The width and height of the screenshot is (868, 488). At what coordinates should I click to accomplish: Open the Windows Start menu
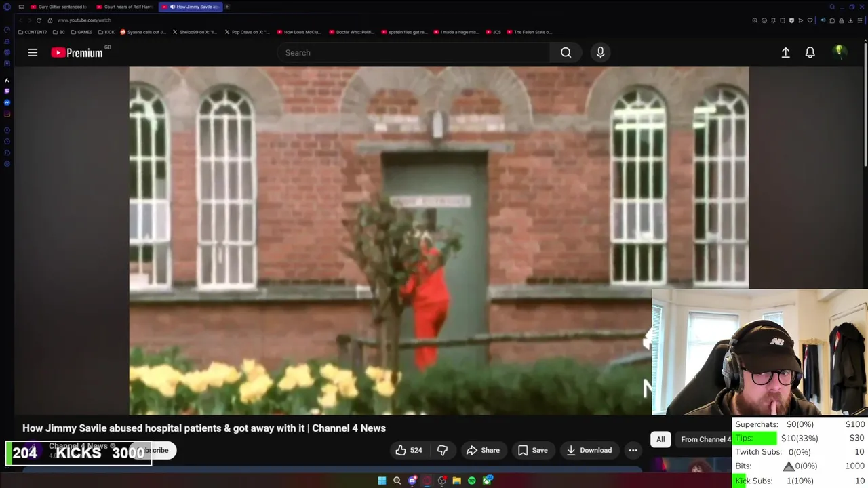382,481
